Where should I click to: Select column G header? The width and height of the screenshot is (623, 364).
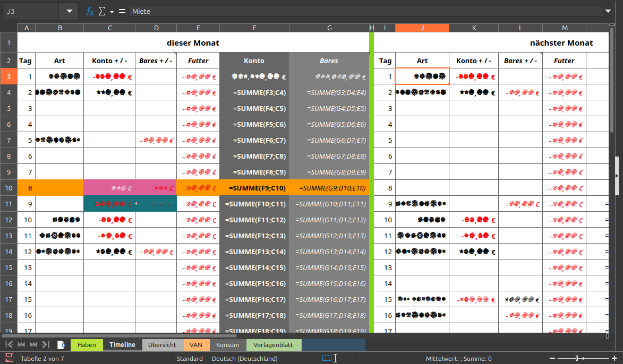point(329,28)
